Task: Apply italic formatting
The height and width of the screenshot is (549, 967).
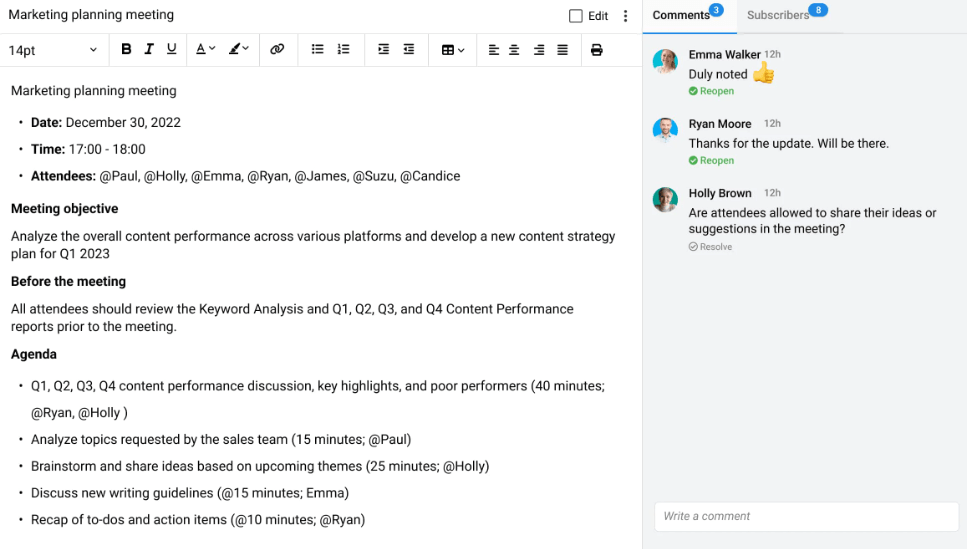Action: (149, 49)
